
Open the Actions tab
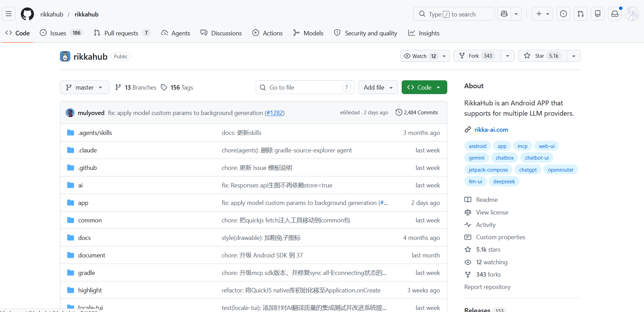coord(268,33)
